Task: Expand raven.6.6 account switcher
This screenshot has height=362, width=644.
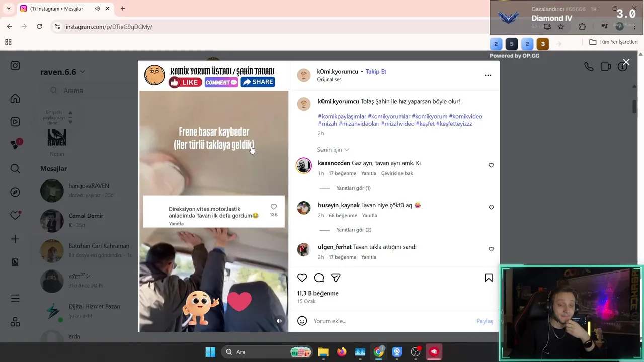Action: (x=62, y=72)
